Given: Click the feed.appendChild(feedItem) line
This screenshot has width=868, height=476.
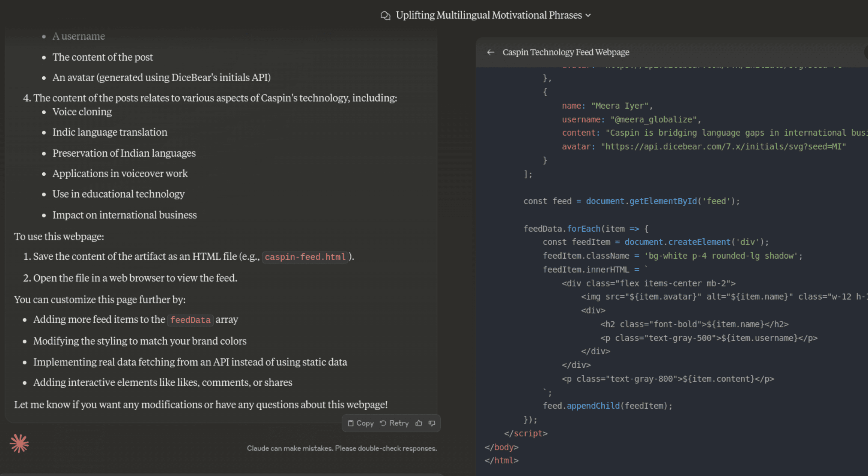Looking at the screenshot, I should [607, 406].
